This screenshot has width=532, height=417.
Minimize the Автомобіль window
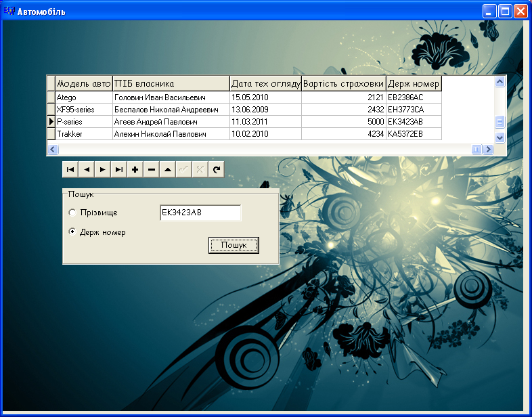tap(489, 12)
